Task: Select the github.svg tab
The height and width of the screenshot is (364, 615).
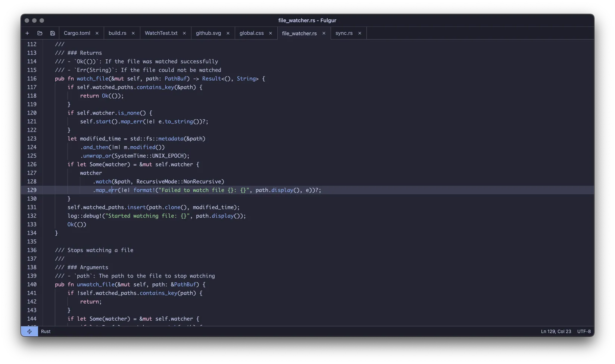Action: pyautogui.click(x=208, y=33)
